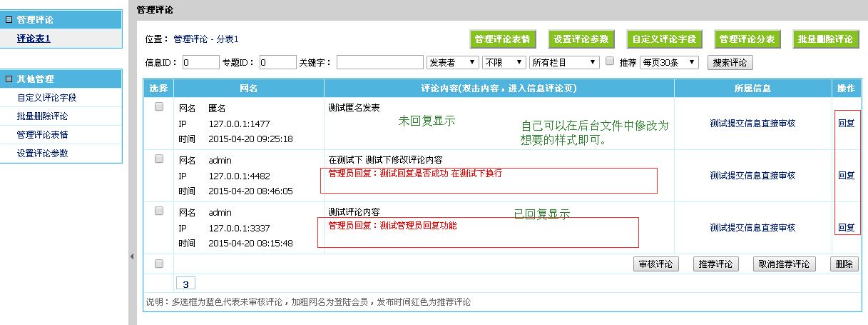868x325 pixels.
Task: Click the green 管理评论分表 button
Action: pos(747,39)
